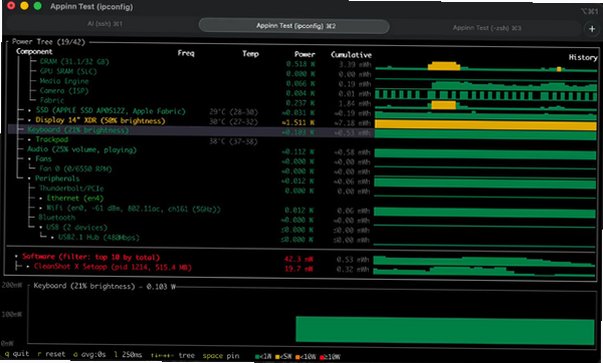Viewport: 603px width, 363px height.
Task: Switch to the AI (ssh) tab
Action: (x=105, y=24)
